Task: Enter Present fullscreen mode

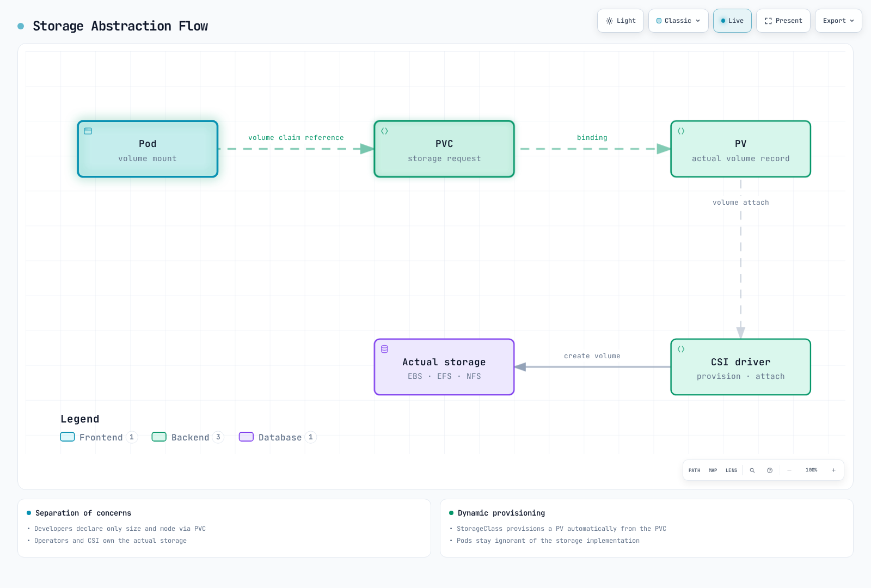Action: [783, 21]
